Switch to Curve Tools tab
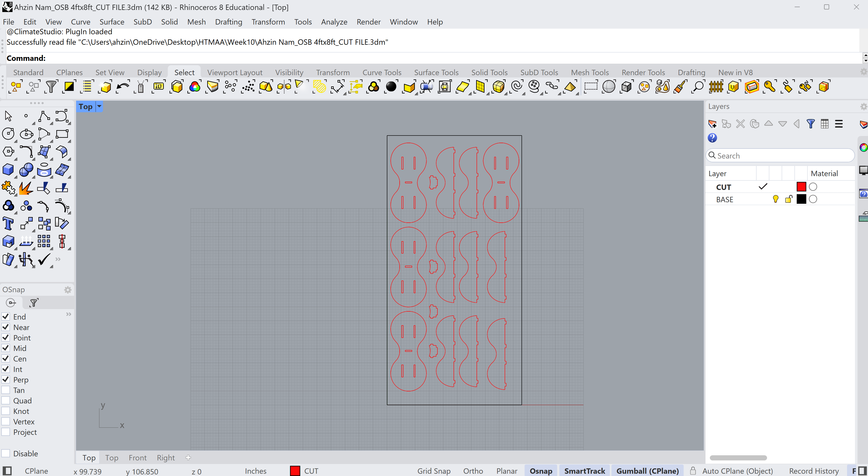This screenshot has width=868, height=476. [x=382, y=73]
